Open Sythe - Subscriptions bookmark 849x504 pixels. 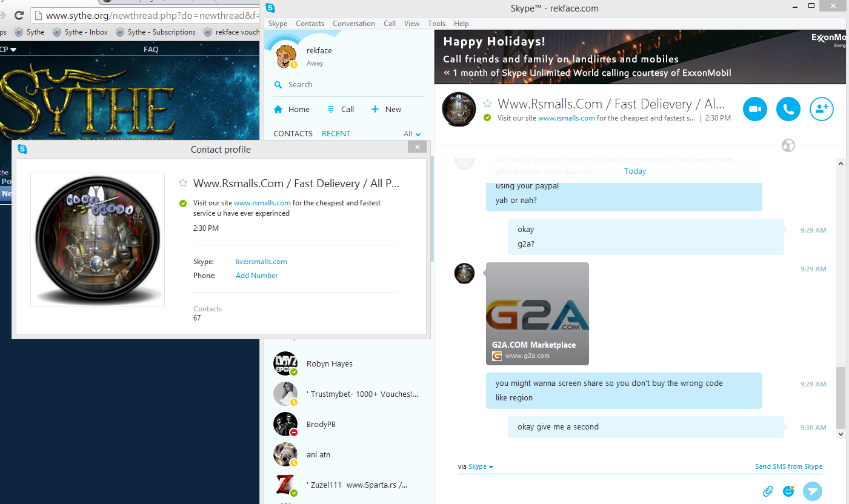[156, 32]
